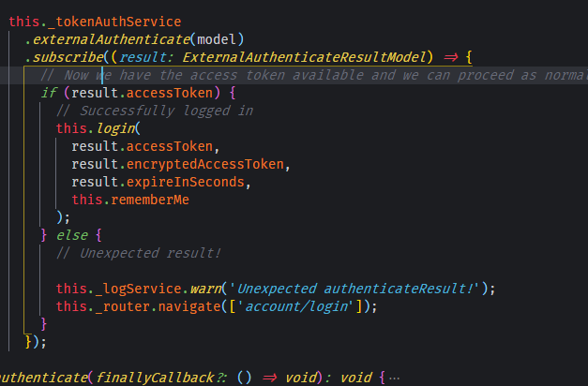
Task: Click 'if' keyword before result.accessToken
Action: point(49,93)
